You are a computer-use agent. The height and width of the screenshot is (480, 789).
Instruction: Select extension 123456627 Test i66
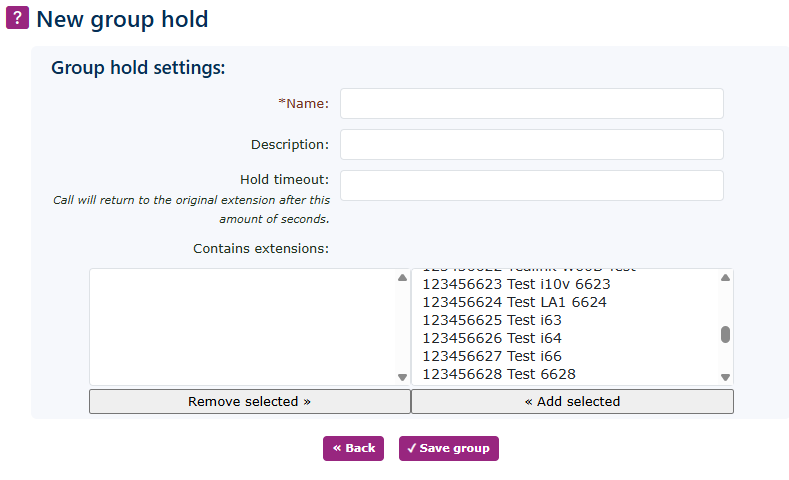pos(492,356)
